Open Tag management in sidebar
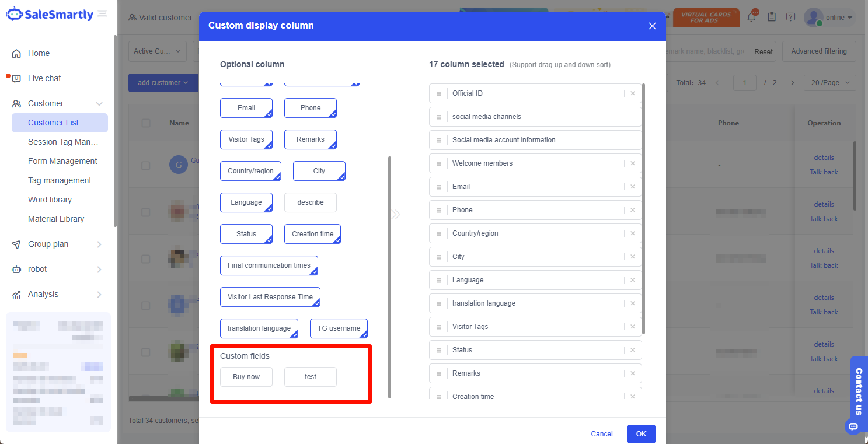868x444 pixels. [60, 180]
